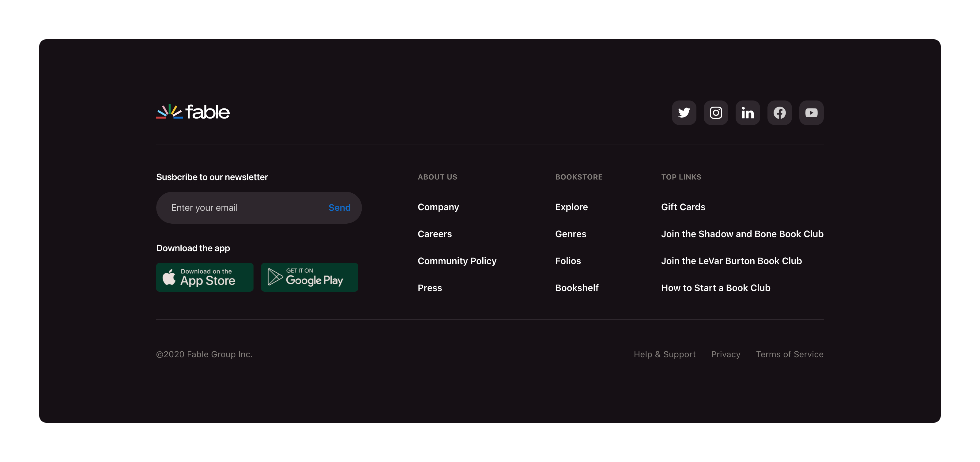Open Fable's Facebook page
980x462 pixels.
pos(779,113)
